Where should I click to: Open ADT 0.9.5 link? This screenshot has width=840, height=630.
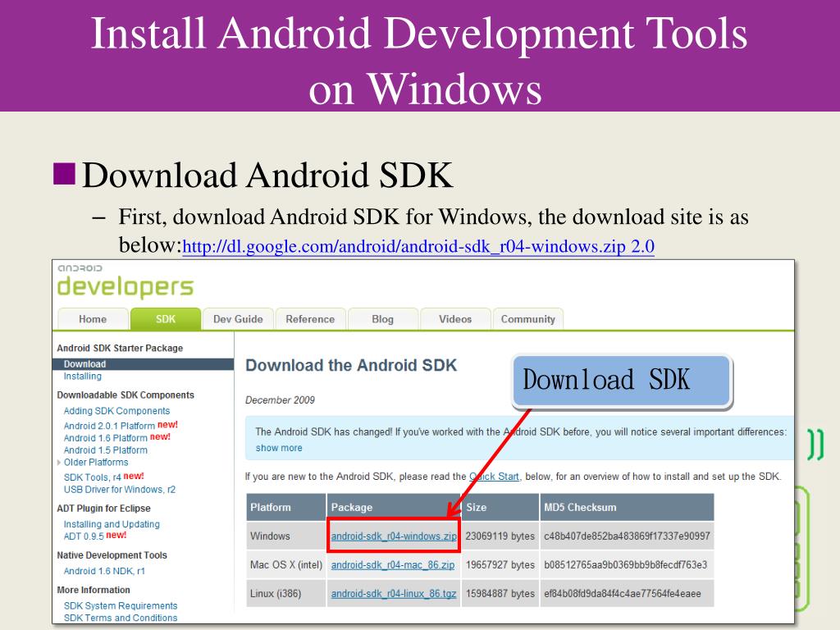(x=84, y=536)
